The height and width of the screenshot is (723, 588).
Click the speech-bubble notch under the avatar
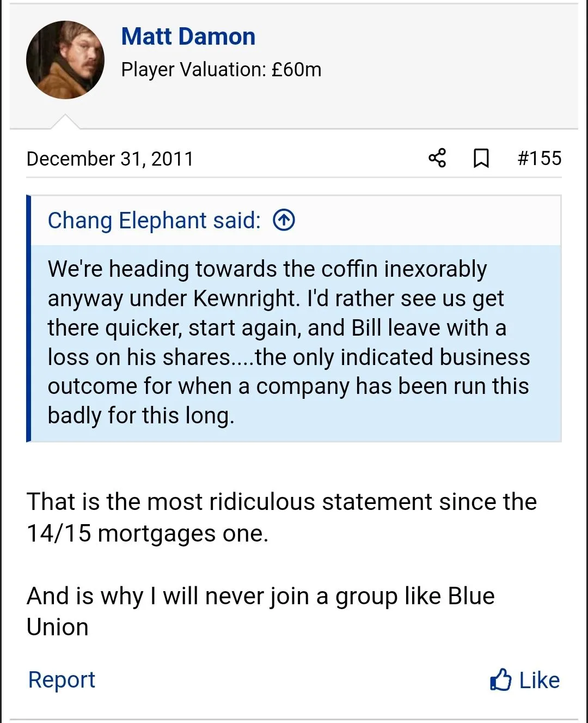pyautogui.click(x=65, y=122)
